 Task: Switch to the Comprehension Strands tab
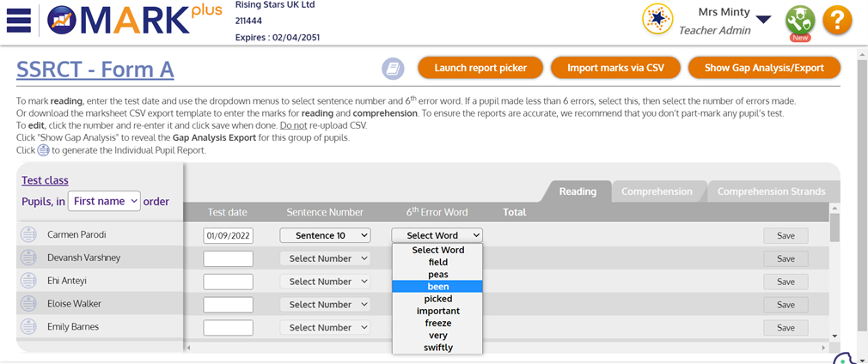771,191
